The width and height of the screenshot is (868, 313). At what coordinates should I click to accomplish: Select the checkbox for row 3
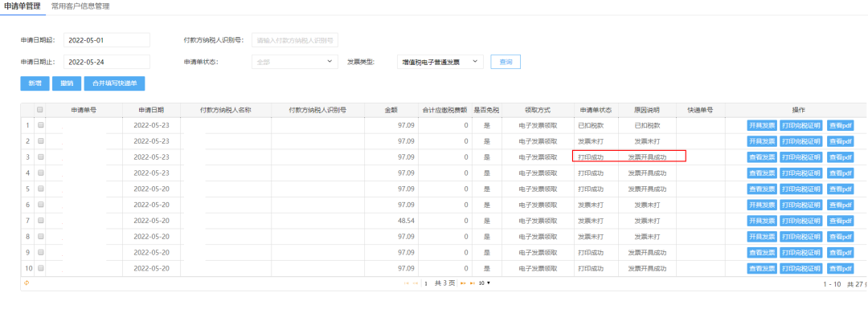[x=40, y=157]
